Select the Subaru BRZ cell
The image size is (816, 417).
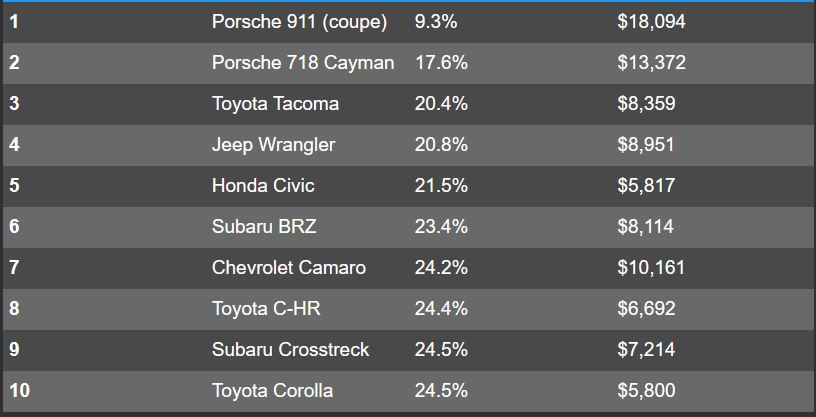click(x=264, y=226)
